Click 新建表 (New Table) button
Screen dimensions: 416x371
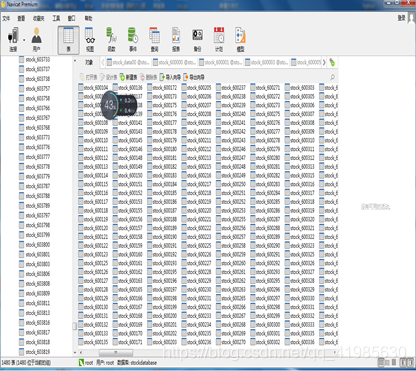point(128,77)
